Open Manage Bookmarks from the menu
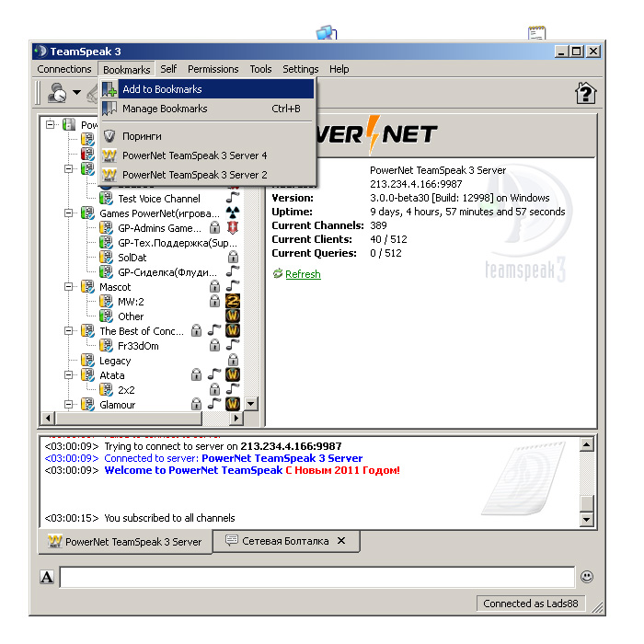Viewport: 644px width, 644px height. tap(208, 109)
